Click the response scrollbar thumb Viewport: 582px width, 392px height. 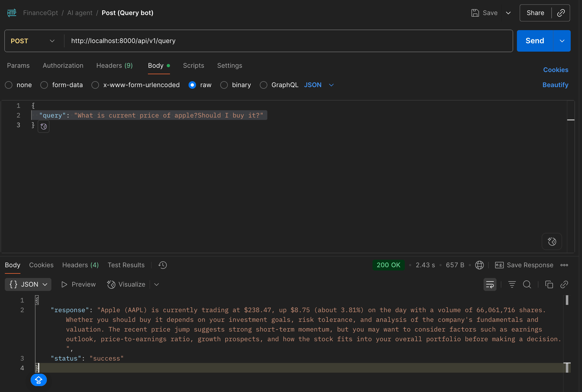pyautogui.click(x=567, y=300)
